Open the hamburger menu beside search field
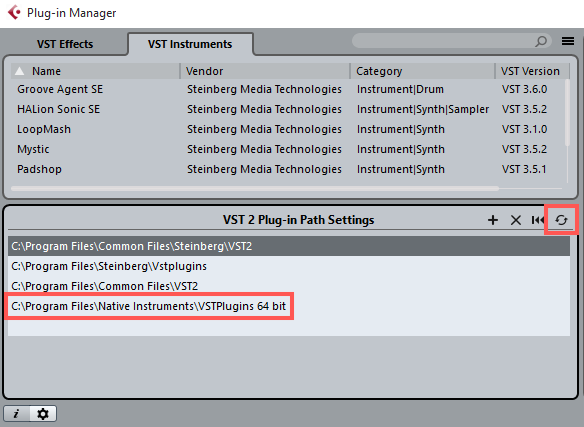This screenshot has height=427, width=584. (568, 41)
